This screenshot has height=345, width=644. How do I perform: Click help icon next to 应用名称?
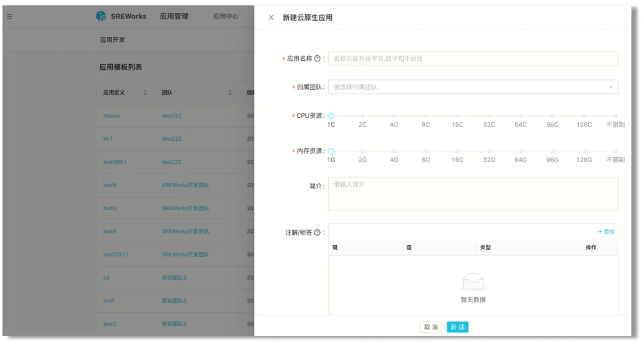(x=317, y=59)
